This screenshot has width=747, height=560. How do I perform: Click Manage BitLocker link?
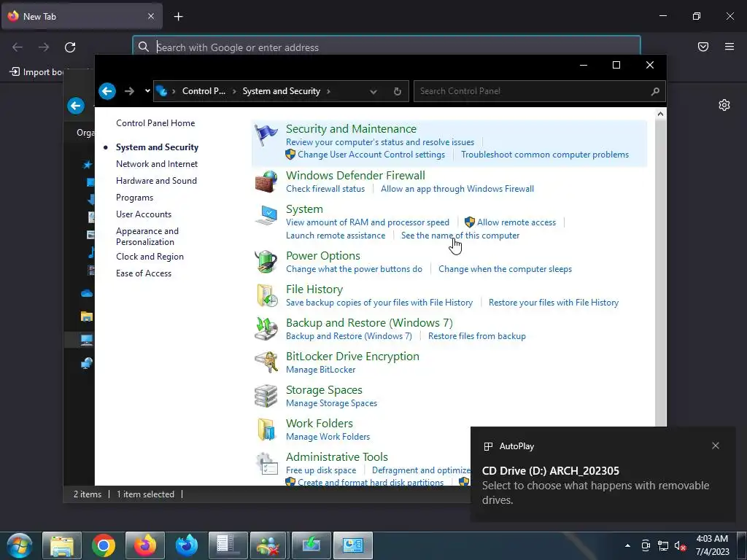click(321, 370)
